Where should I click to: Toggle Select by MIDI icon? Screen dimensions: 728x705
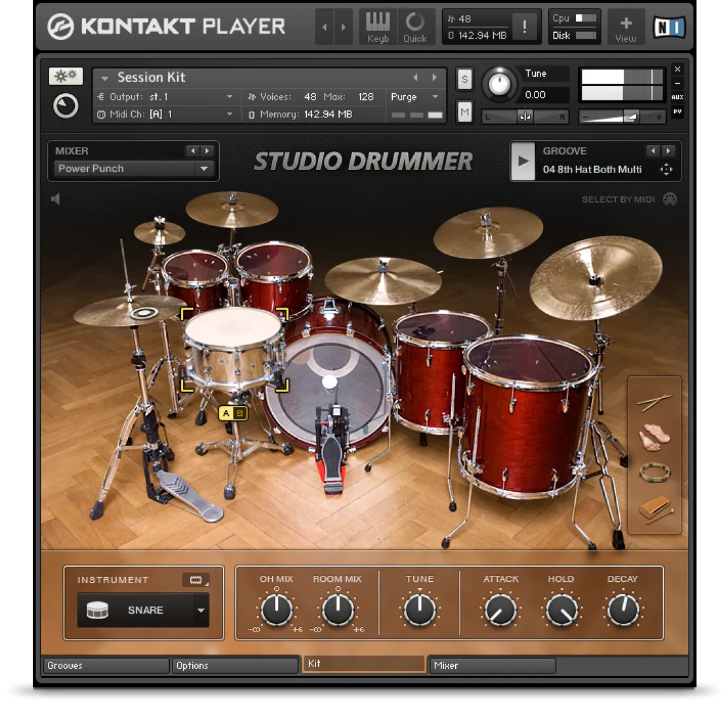670,199
